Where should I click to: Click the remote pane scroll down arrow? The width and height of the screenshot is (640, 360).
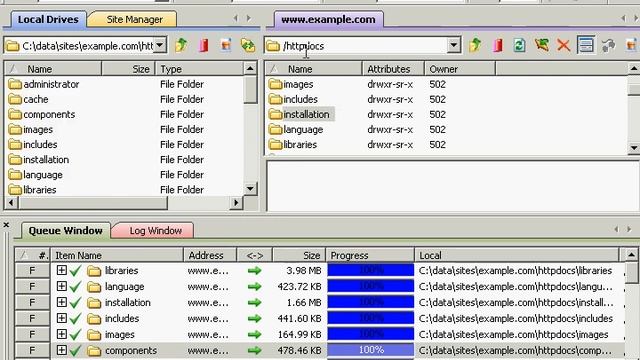click(x=634, y=148)
